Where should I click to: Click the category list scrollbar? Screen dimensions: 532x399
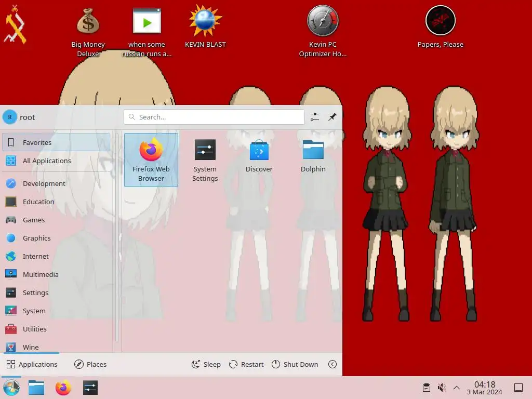117,237
